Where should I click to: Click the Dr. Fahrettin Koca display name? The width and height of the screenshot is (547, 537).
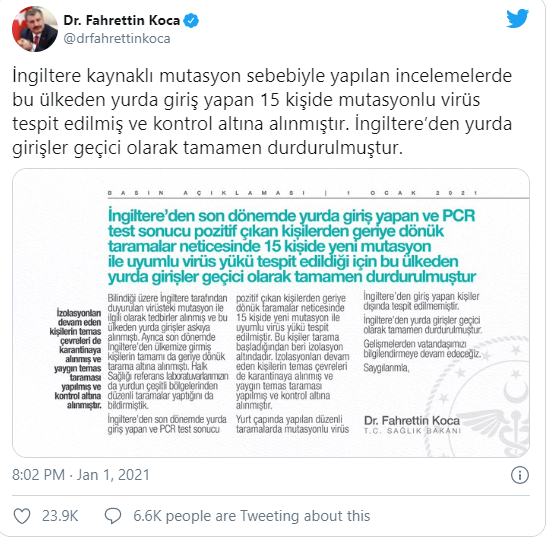pos(121,20)
